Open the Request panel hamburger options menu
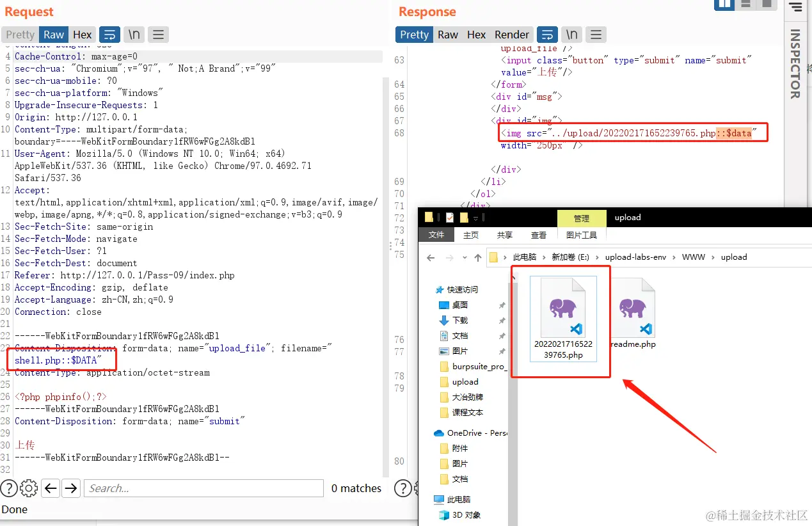This screenshot has height=526, width=812. click(158, 35)
